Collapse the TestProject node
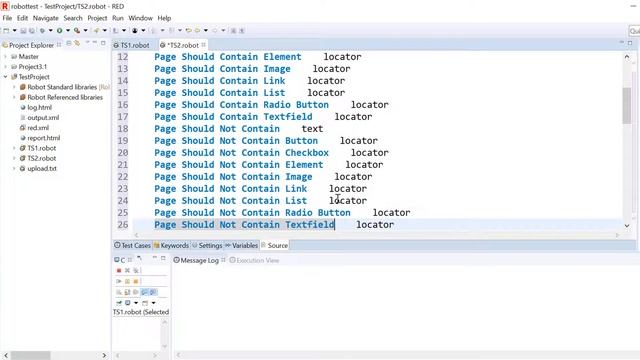Screen dimensions: 640x360 click(6, 77)
